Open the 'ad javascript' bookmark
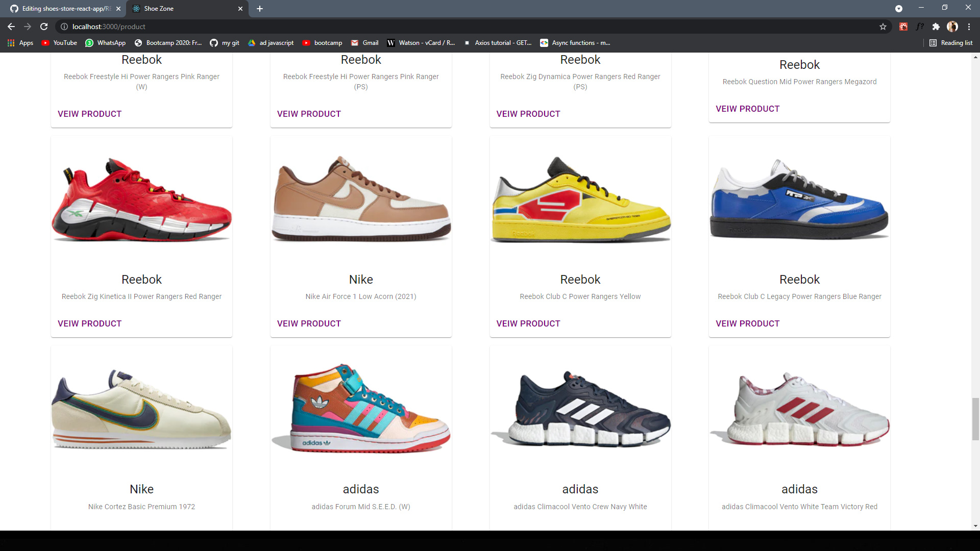This screenshot has height=551, width=980. click(x=271, y=43)
